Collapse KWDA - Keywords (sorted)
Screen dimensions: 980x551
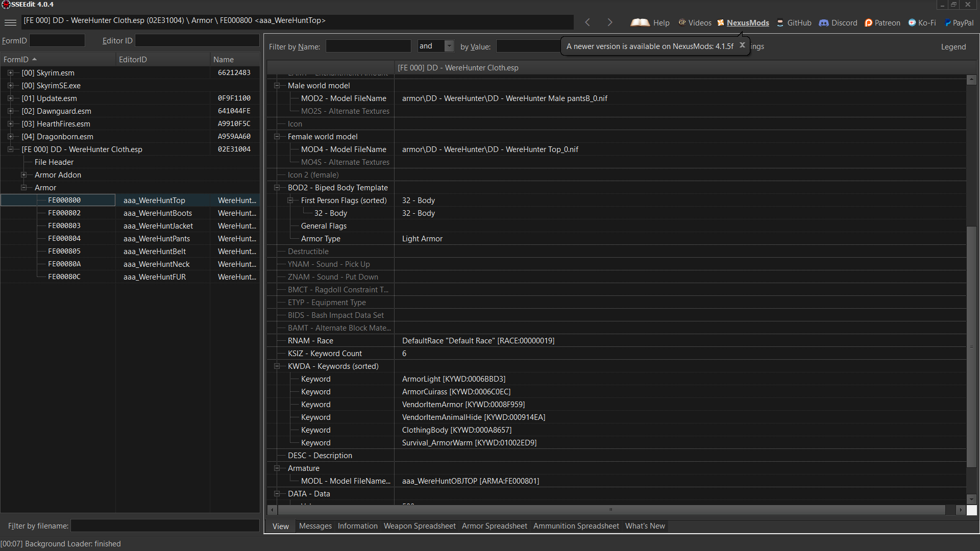(277, 366)
